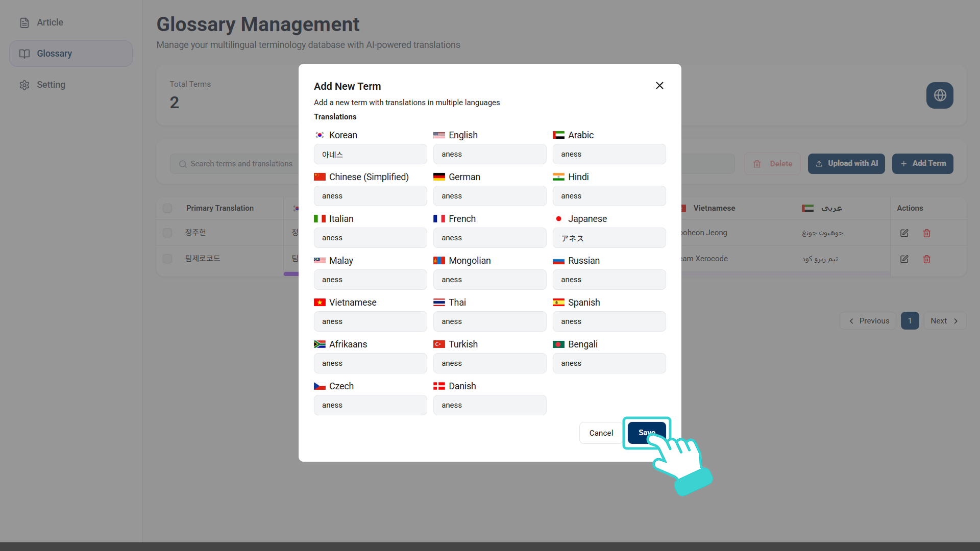Viewport: 980px width, 551px height.
Task: Click edit icon for 정주헌 row
Action: pos(904,233)
